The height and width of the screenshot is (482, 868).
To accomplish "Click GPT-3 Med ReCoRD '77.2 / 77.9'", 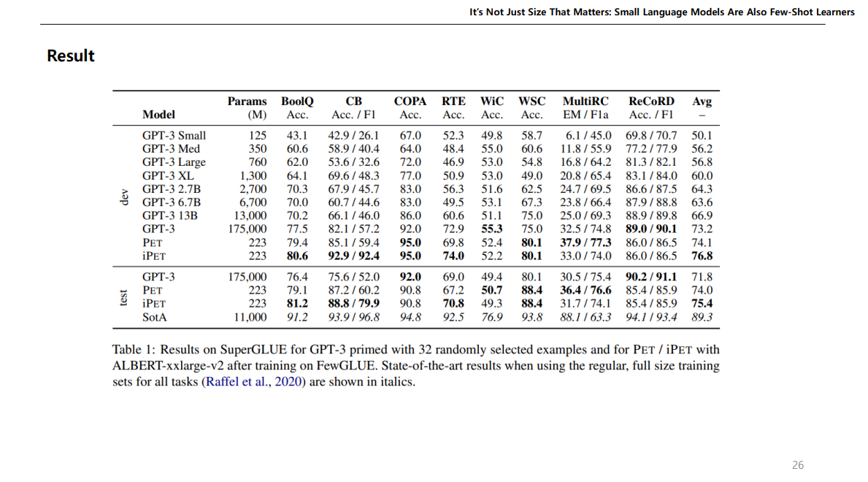I will 651,149.
